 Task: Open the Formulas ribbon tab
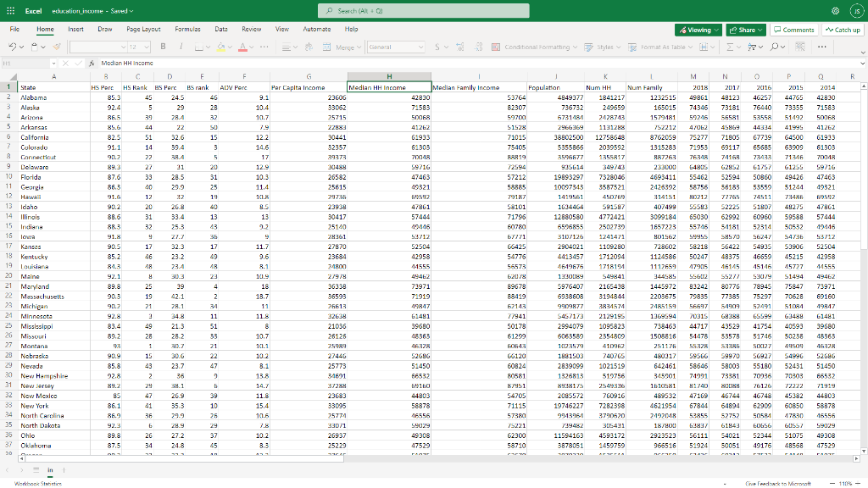pyautogui.click(x=187, y=29)
